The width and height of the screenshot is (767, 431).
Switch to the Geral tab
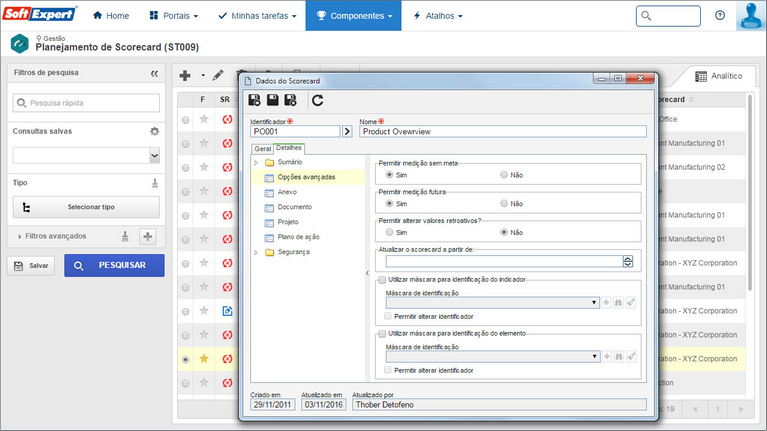coord(262,149)
